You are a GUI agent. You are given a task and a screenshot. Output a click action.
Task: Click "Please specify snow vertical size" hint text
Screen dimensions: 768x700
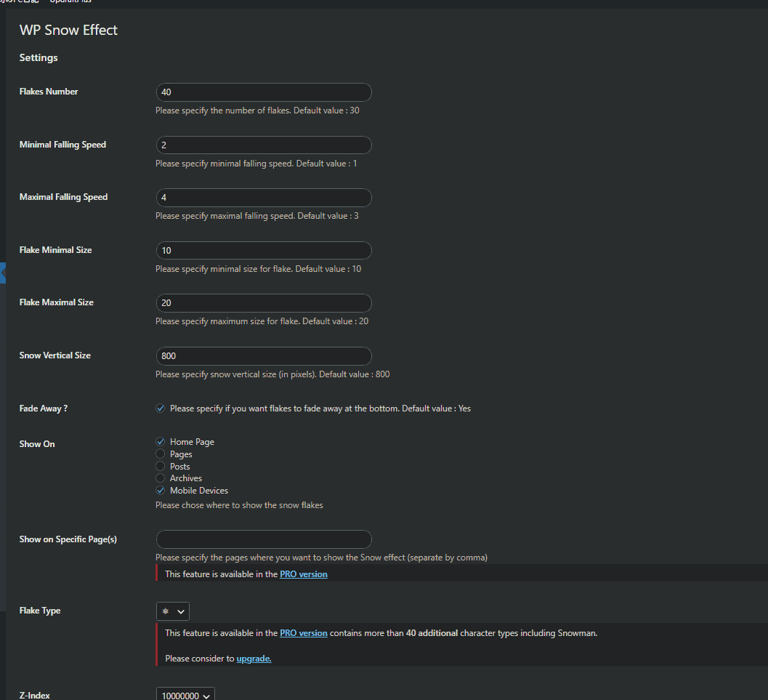(272, 374)
